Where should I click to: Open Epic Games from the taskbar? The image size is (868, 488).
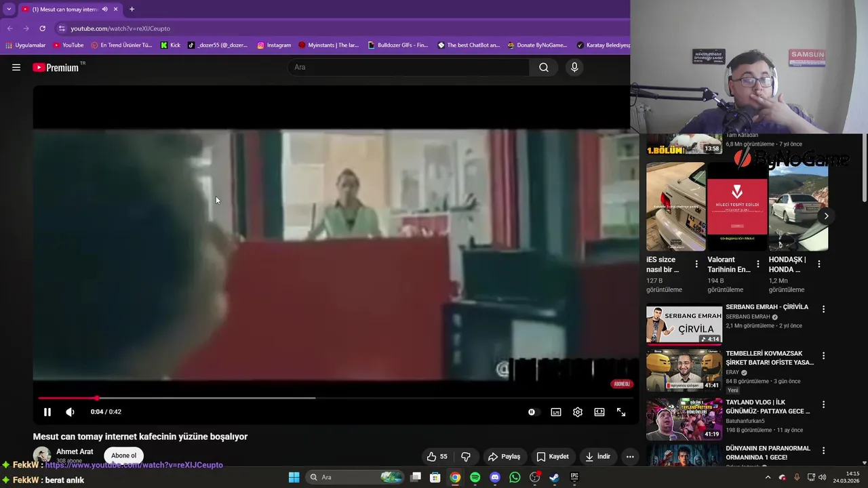574,477
